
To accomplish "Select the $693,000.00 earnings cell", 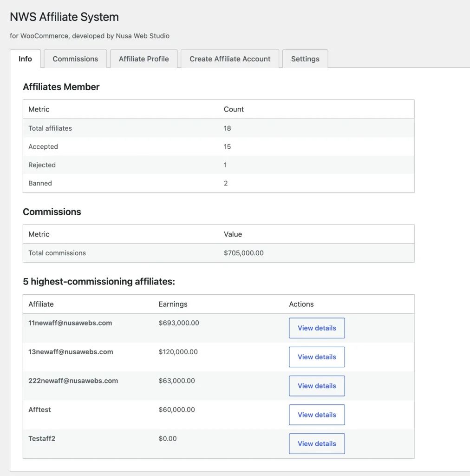I will (x=179, y=323).
